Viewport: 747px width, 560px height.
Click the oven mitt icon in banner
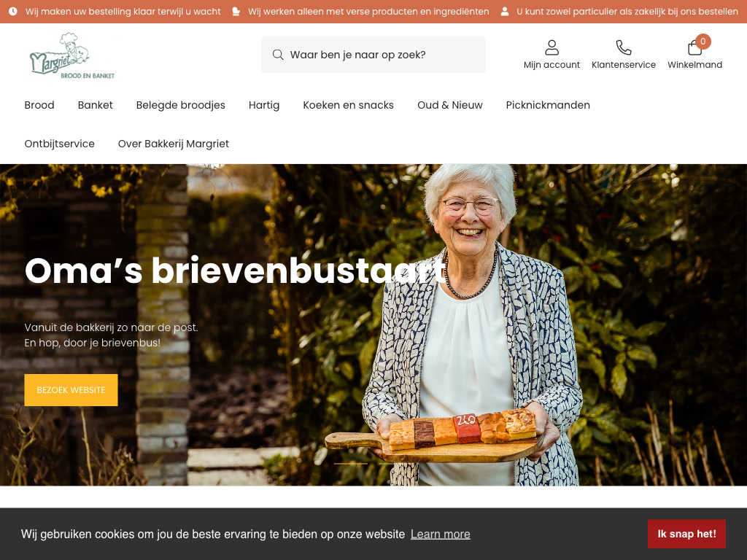[x=236, y=12]
